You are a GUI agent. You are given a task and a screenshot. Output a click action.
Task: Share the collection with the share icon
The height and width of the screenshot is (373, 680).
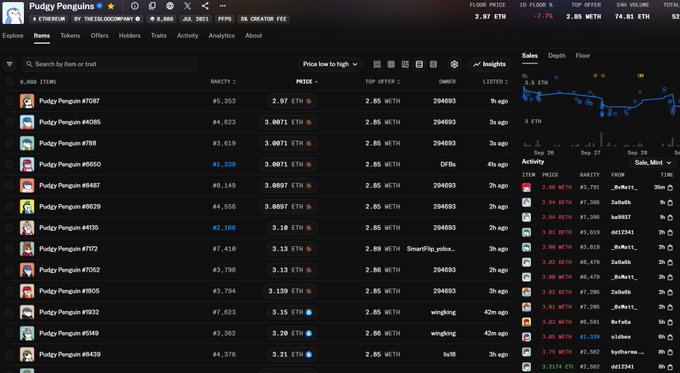pyautogui.click(x=205, y=6)
